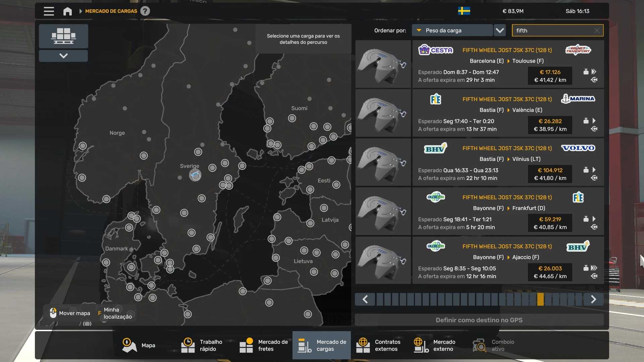Open the Mercado externo tab
Screen dimensions: 644x362
click(438, 345)
